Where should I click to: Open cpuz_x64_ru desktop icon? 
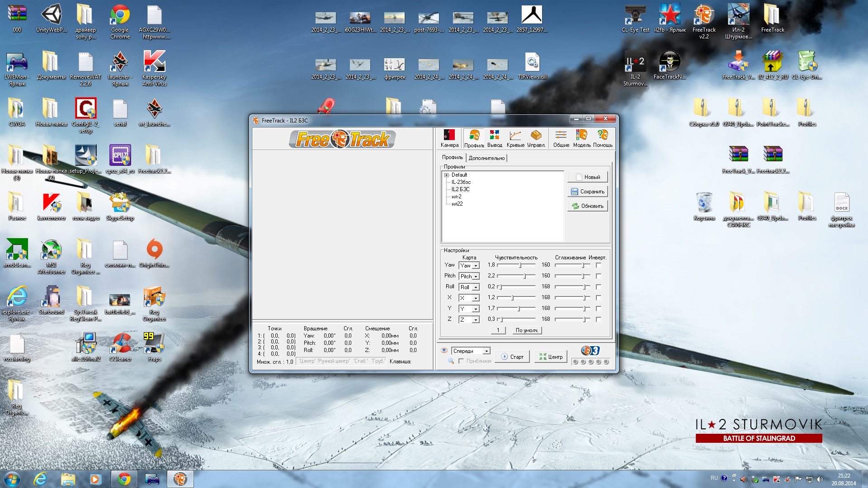[x=120, y=159]
